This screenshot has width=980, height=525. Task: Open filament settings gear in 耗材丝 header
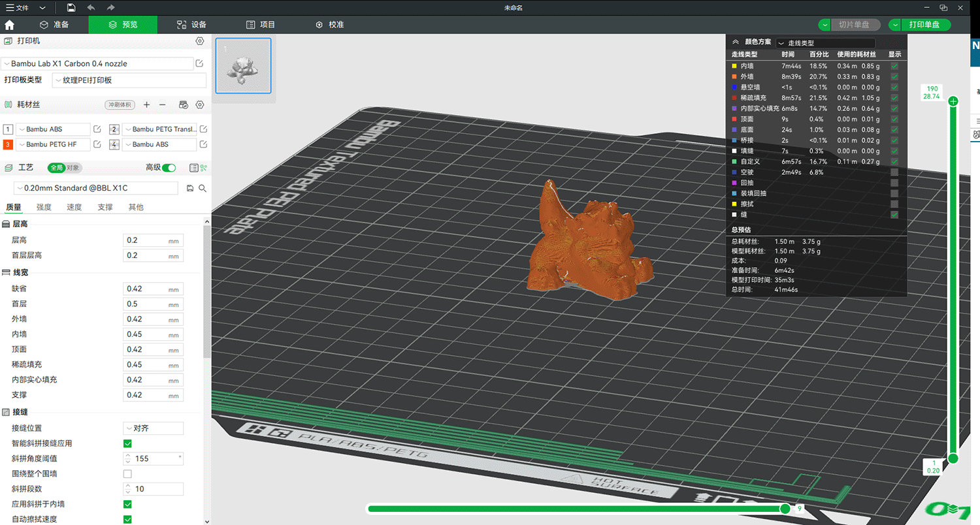200,104
